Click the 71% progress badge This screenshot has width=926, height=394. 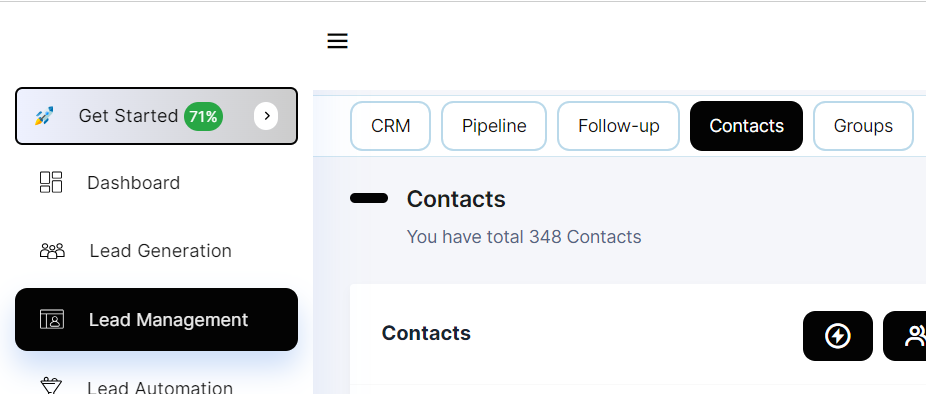tap(203, 116)
